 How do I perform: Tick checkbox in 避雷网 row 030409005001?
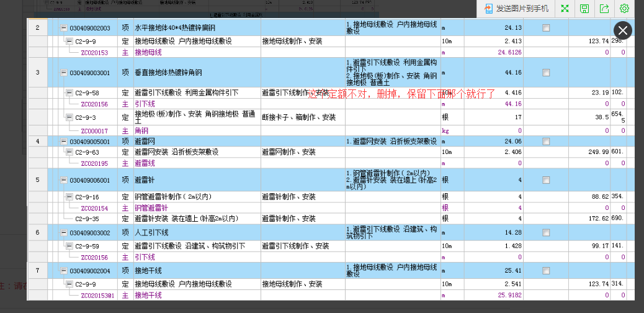point(546,142)
